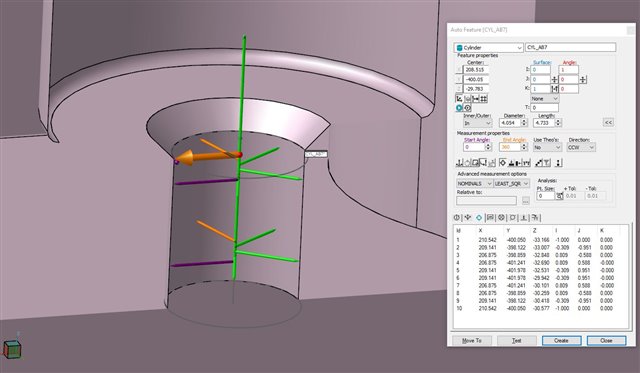
Task: Select the diamond Hits tab icon
Action: 479,218
